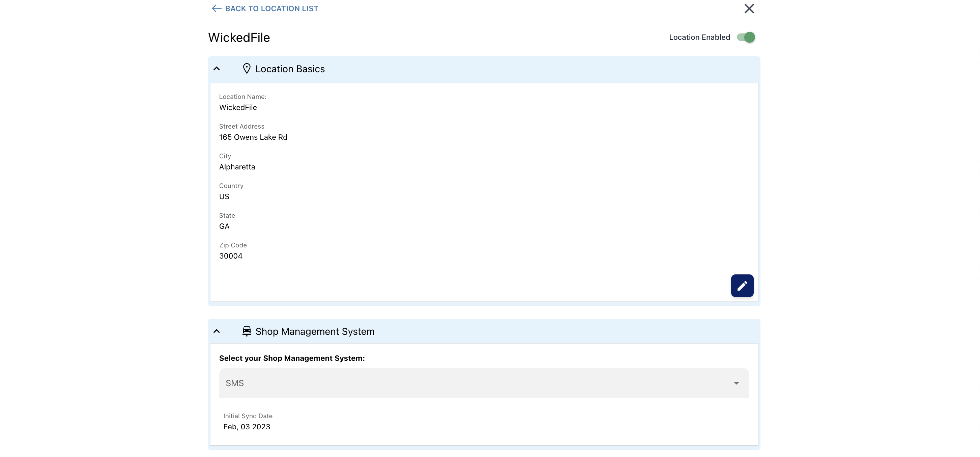The height and width of the screenshot is (457, 980).
Task: Close the location details panel
Action: tap(749, 8)
